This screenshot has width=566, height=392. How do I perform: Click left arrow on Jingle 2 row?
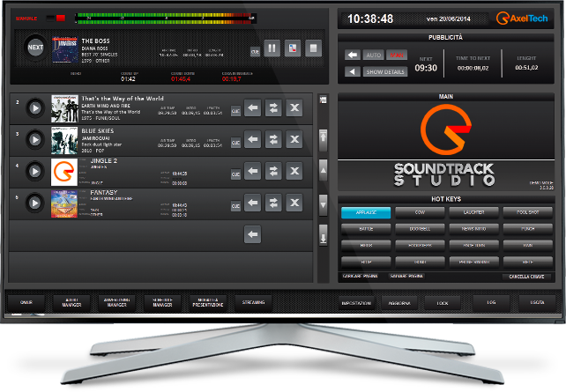click(253, 171)
